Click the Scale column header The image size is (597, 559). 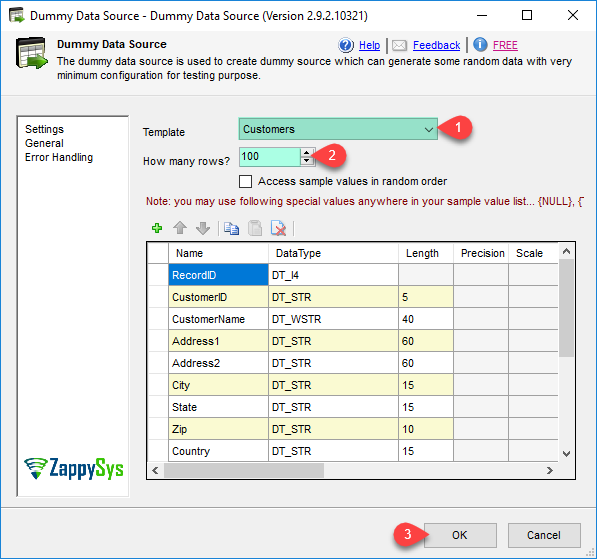click(533, 253)
